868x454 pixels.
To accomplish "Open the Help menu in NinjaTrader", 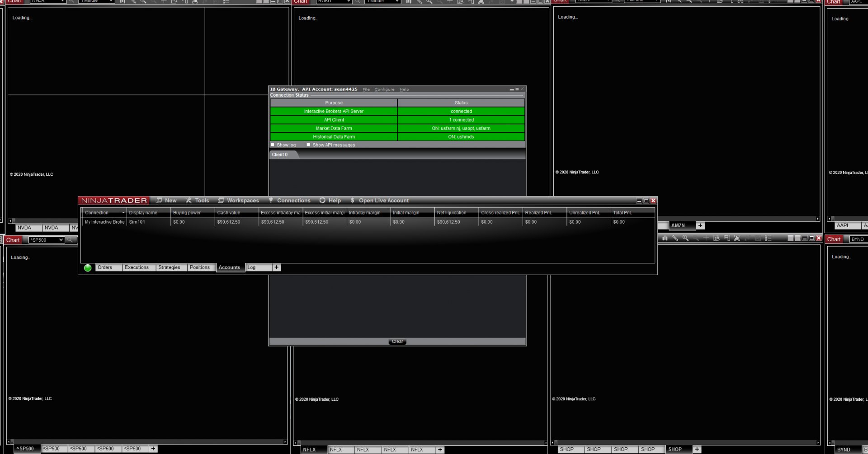I will tap(330, 201).
